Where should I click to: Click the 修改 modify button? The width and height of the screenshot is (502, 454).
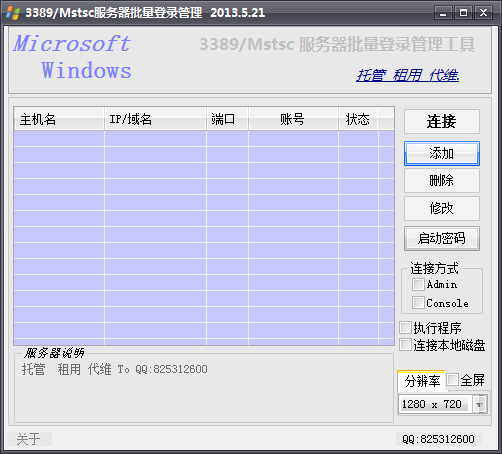click(442, 208)
